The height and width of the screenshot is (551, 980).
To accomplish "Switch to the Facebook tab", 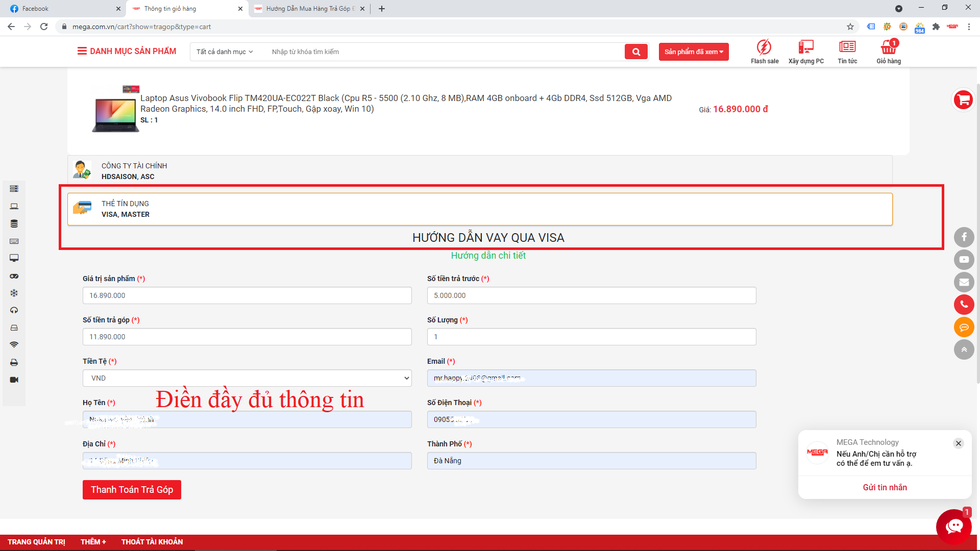I will pyautogui.click(x=64, y=9).
